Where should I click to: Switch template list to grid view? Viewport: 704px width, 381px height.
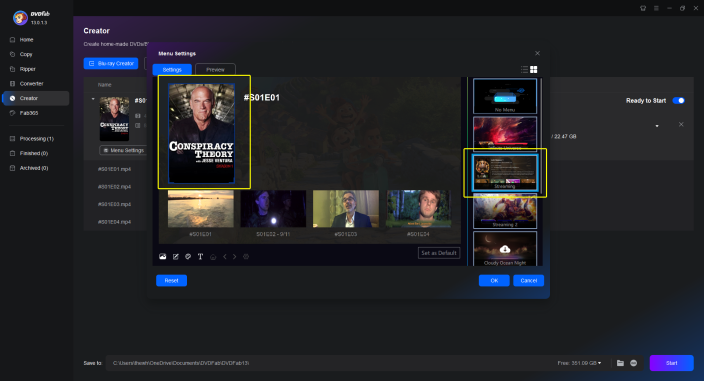click(x=533, y=70)
